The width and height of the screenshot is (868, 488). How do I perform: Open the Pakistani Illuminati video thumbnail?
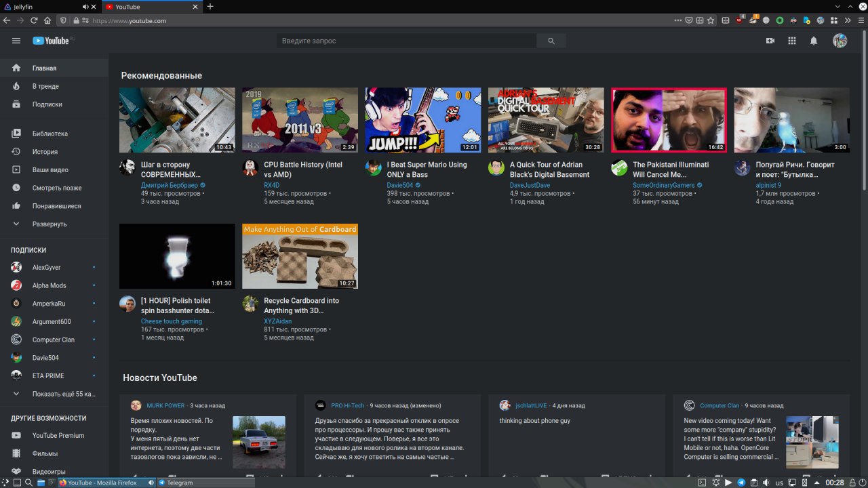[x=669, y=120]
